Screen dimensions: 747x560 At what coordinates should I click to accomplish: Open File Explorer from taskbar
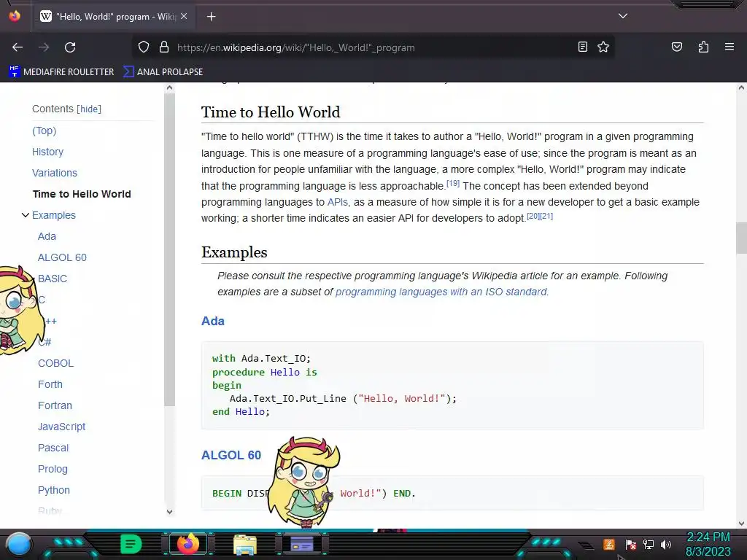pos(245,545)
